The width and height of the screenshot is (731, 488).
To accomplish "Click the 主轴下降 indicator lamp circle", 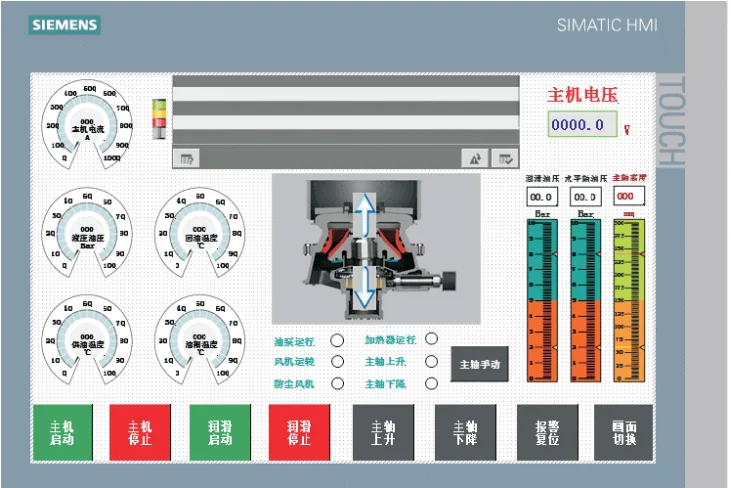I will [431, 384].
